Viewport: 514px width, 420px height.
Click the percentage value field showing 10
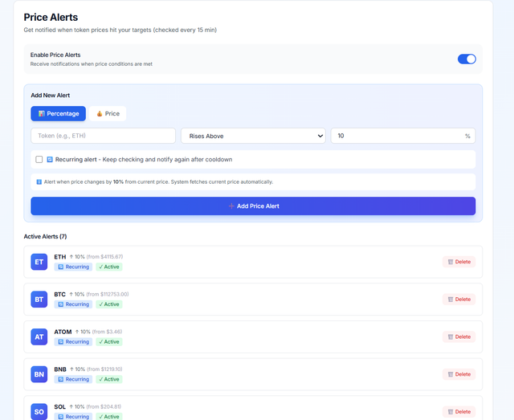pos(403,136)
